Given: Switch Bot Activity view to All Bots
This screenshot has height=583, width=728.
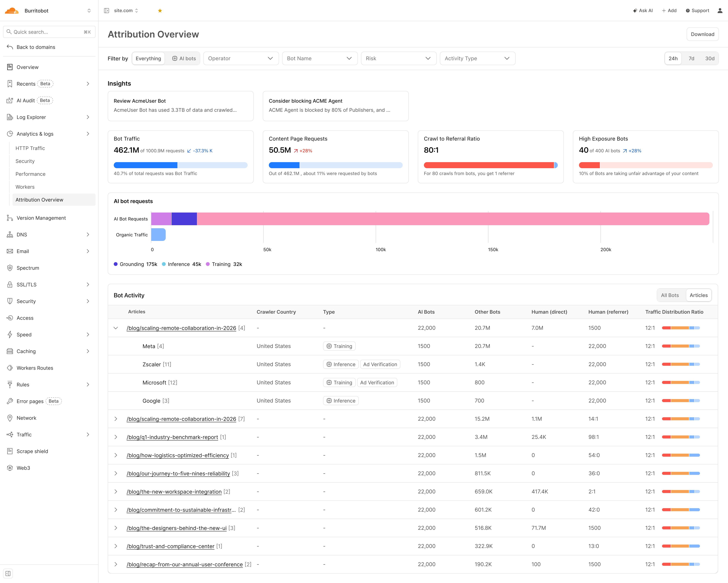Looking at the screenshot, I should tap(670, 295).
